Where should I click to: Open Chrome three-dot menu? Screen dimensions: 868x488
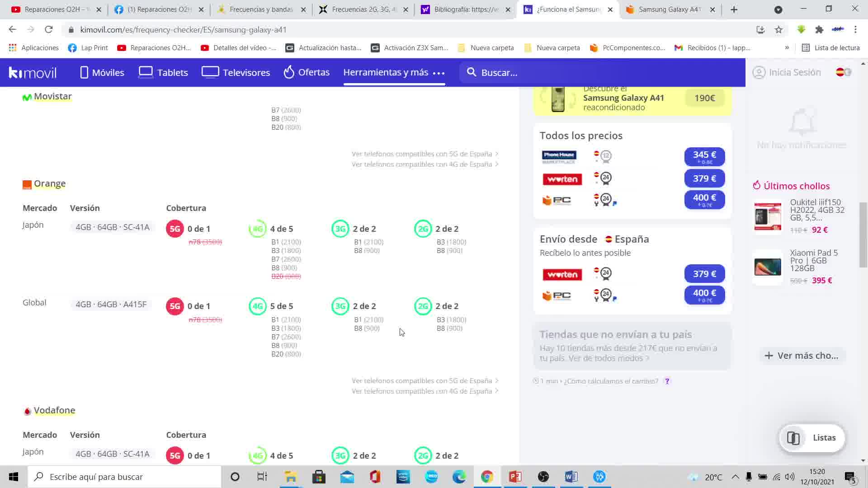[x=855, y=30]
